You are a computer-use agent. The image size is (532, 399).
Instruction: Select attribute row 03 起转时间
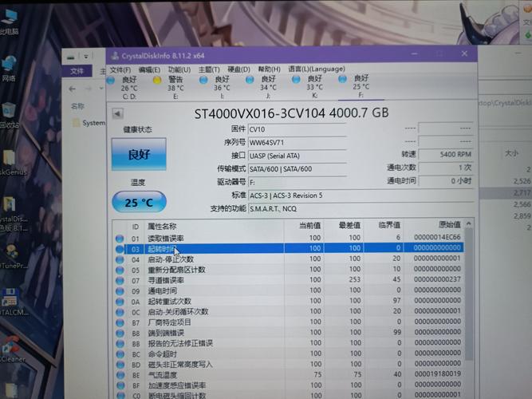(x=289, y=248)
